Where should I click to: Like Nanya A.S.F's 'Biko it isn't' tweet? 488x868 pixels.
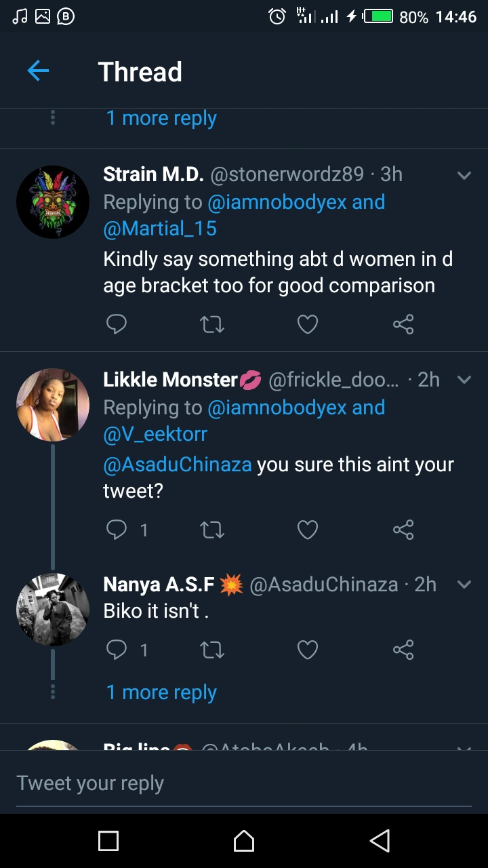tap(308, 650)
